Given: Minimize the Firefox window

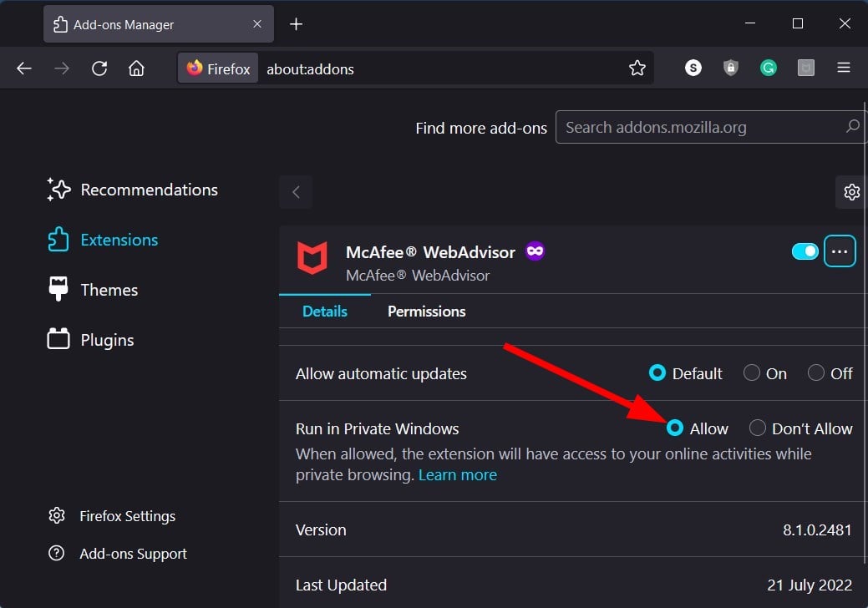Looking at the screenshot, I should [x=750, y=23].
